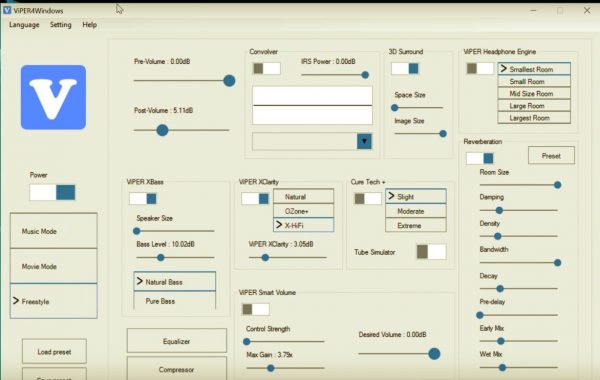Toggle the ViPER Smart Volume switch
This screenshot has height=380, width=600.
click(x=256, y=309)
